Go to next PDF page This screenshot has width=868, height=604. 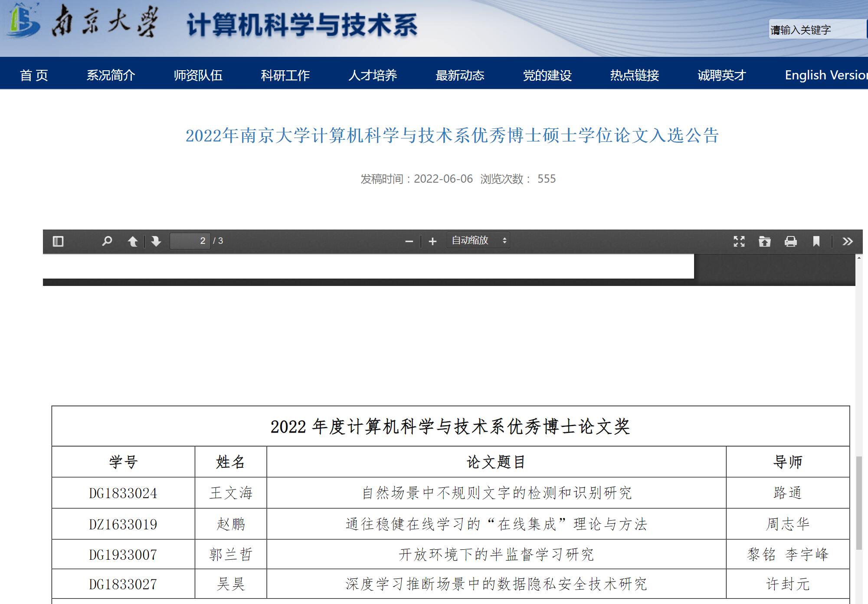click(156, 241)
